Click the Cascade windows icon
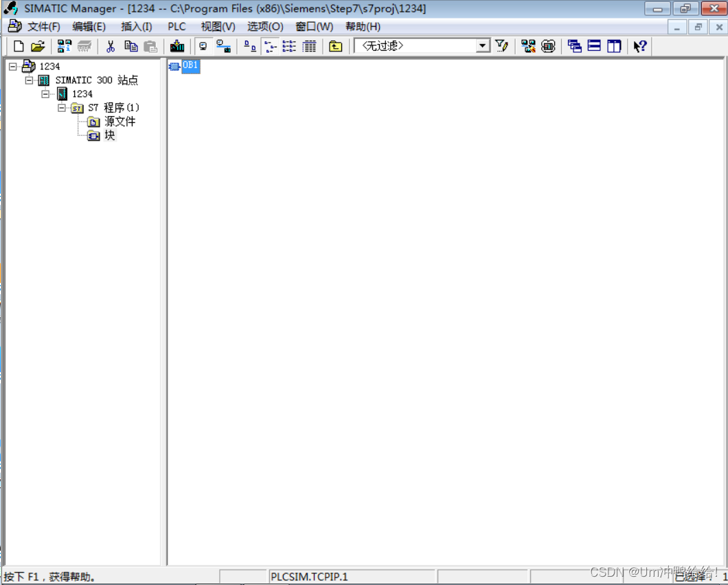The image size is (728, 585). coord(574,46)
